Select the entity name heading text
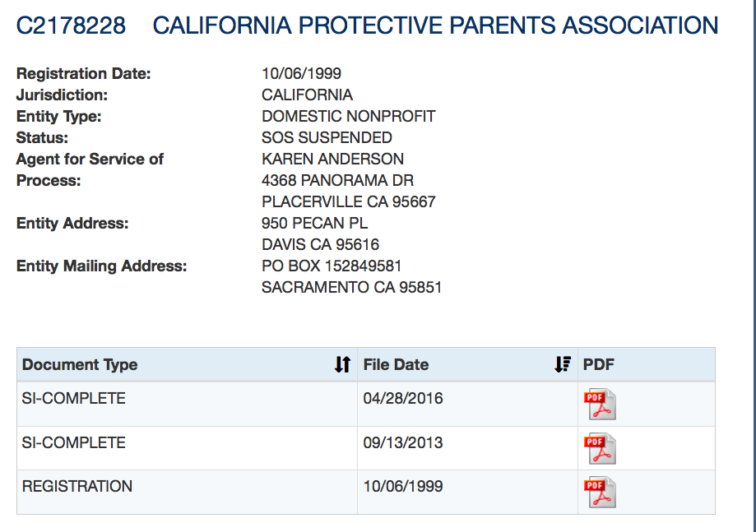Image resolution: width=756 pixels, height=532 pixels. [x=435, y=25]
